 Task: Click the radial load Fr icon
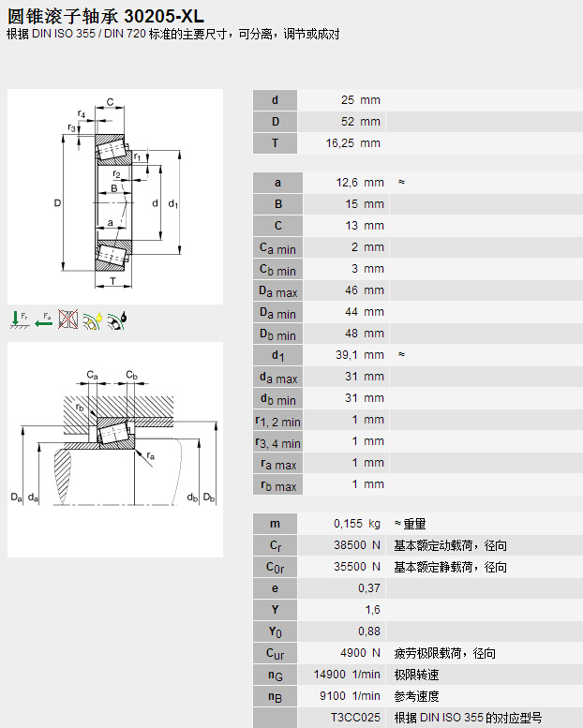click(x=20, y=319)
